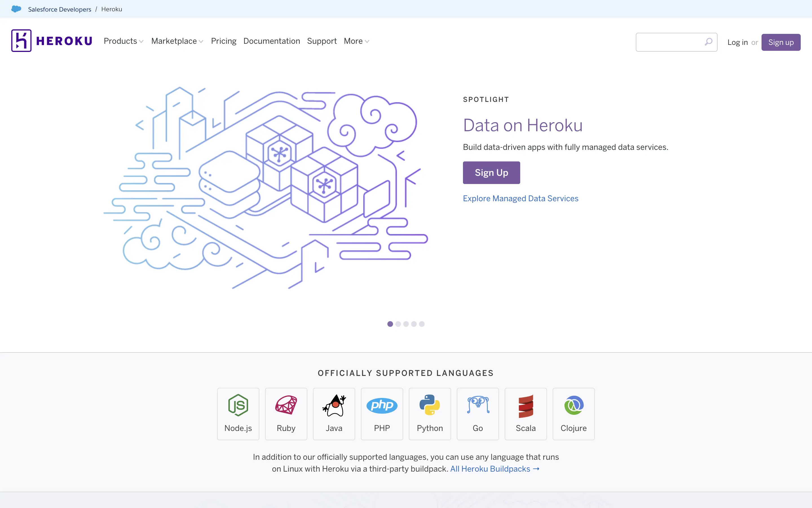Expand the More dropdown menu

click(356, 41)
